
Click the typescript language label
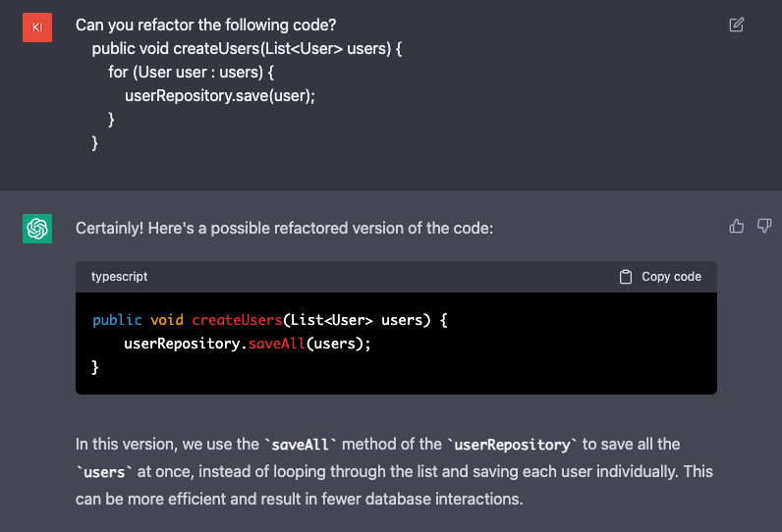[x=119, y=277]
